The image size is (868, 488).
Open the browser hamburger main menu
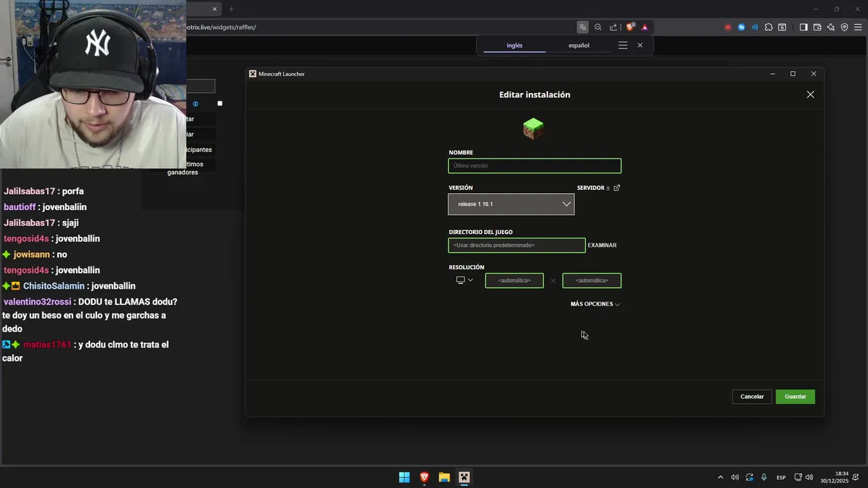click(x=858, y=27)
